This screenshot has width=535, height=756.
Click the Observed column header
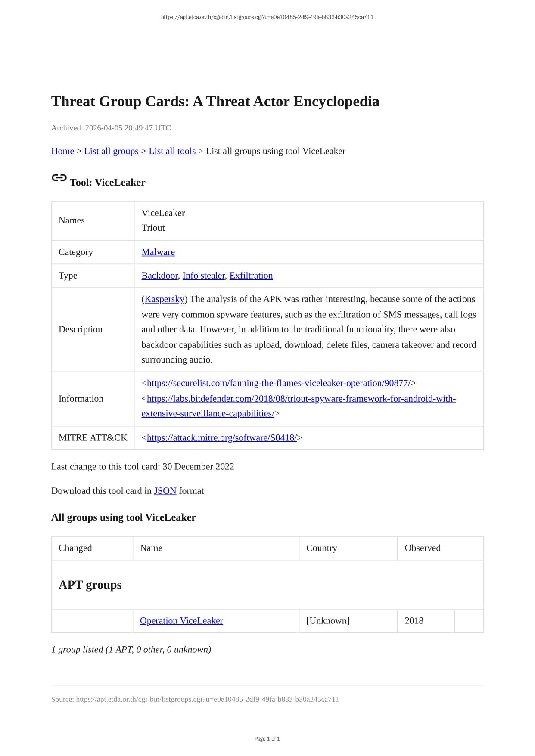coord(423,548)
